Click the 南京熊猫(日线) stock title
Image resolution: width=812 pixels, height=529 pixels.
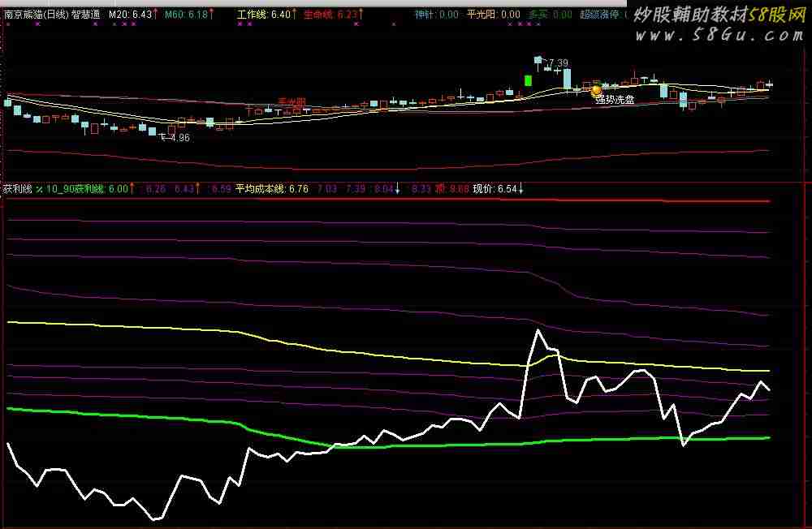pyautogui.click(x=37, y=15)
